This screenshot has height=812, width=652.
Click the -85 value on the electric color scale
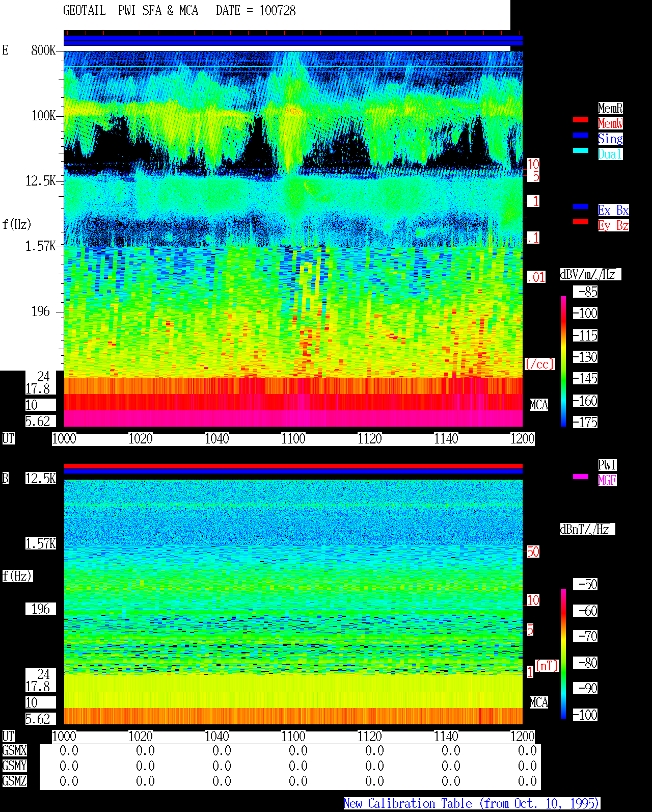click(x=585, y=292)
